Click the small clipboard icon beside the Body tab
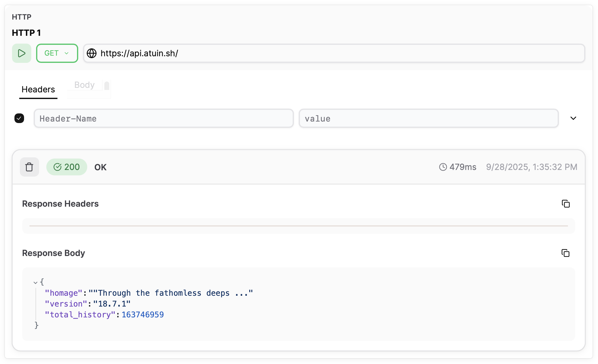 [x=106, y=86]
